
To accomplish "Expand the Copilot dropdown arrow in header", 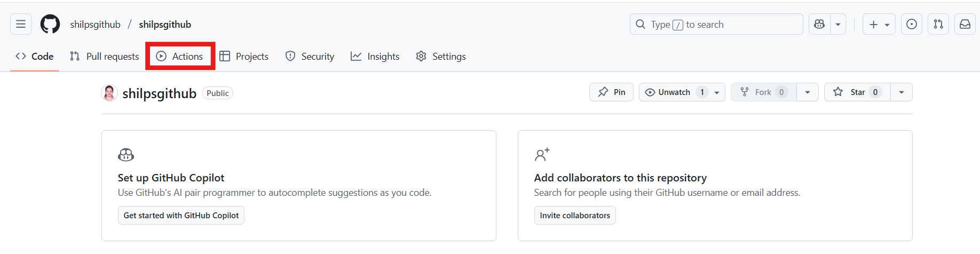I will [838, 25].
